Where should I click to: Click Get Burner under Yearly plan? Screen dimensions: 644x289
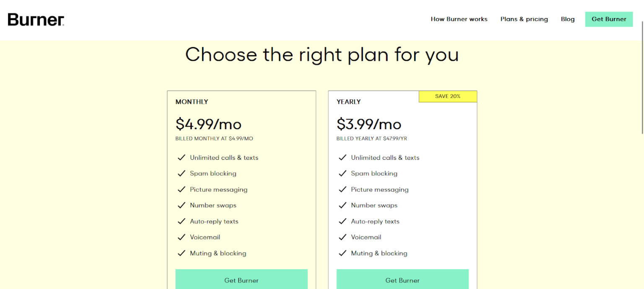402,280
